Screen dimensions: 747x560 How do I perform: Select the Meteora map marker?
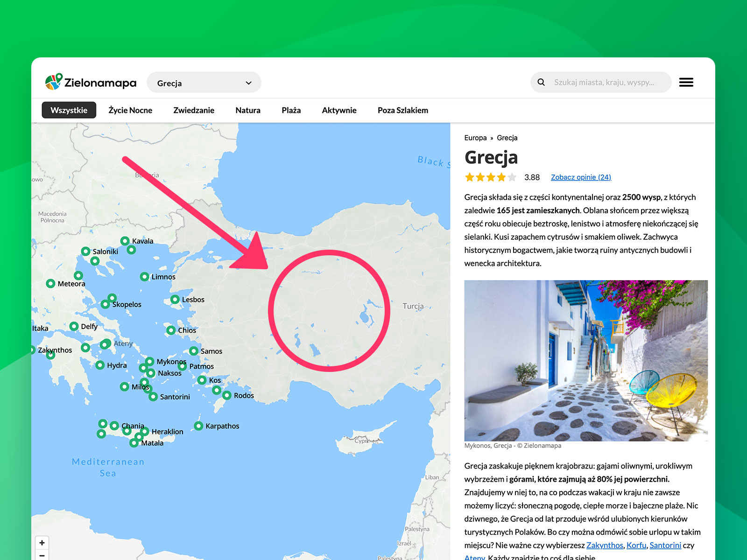click(x=50, y=283)
